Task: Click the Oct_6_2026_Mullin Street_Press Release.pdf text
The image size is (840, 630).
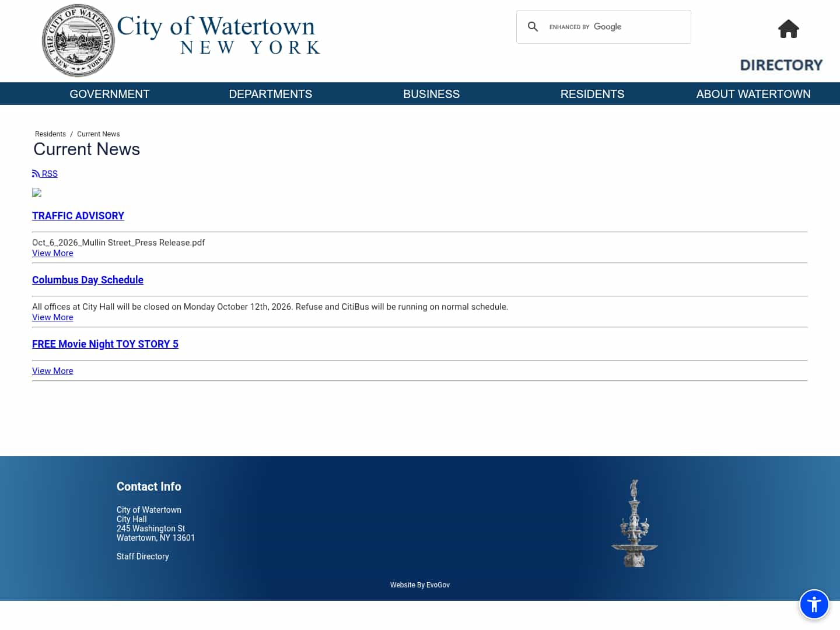Action: (x=118, y=243)
